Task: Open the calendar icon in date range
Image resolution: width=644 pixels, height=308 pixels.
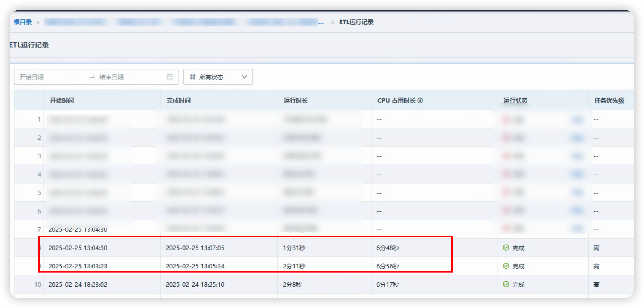Action: pos(169,77)
